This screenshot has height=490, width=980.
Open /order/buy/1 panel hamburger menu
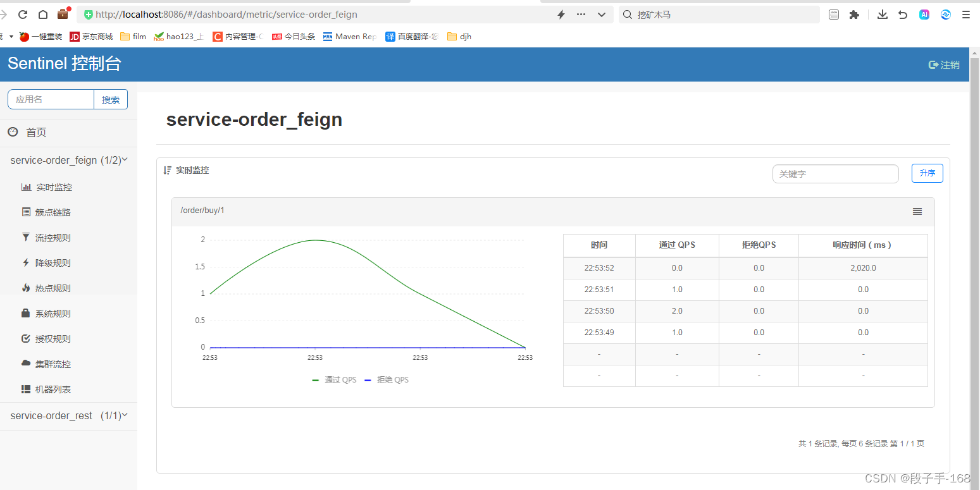(x=917, y=211)
